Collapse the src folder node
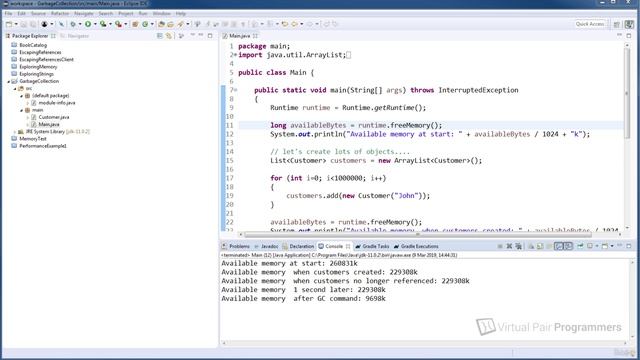The width and height of the screenshot is (640, 360). coord(15,89)
